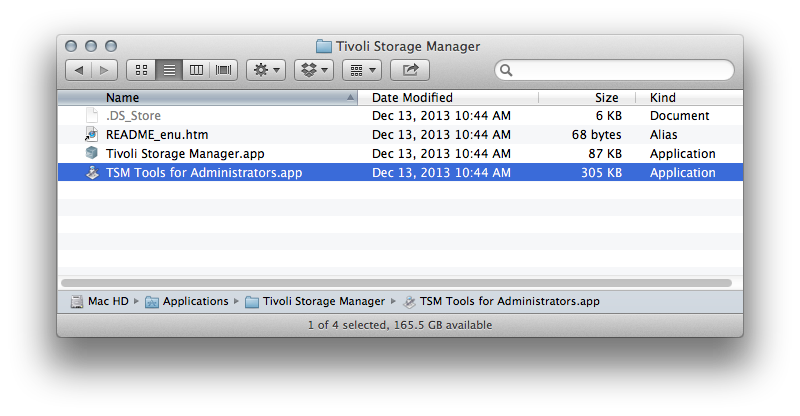800x416 pixels.
Task: Switch to Cover Flow view
Action: pos(223,70)
